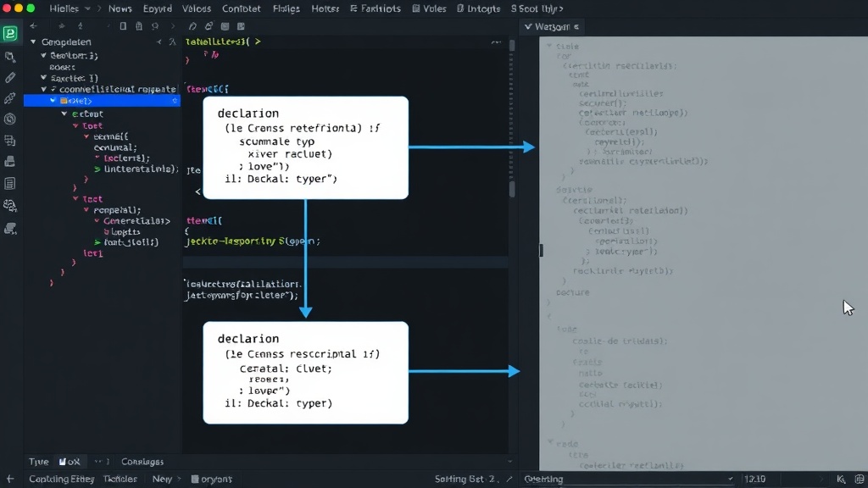
Task: Click the Voles toolbar button
Action: (x=429, y=8)
